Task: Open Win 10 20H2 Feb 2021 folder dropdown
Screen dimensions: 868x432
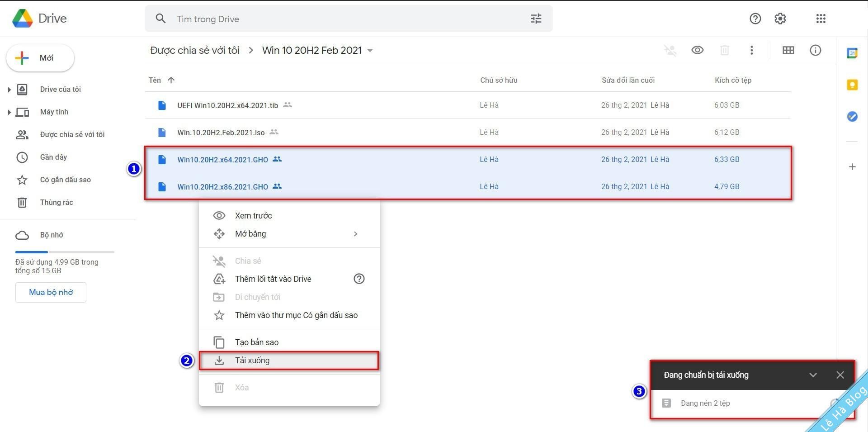Action: 370,50
